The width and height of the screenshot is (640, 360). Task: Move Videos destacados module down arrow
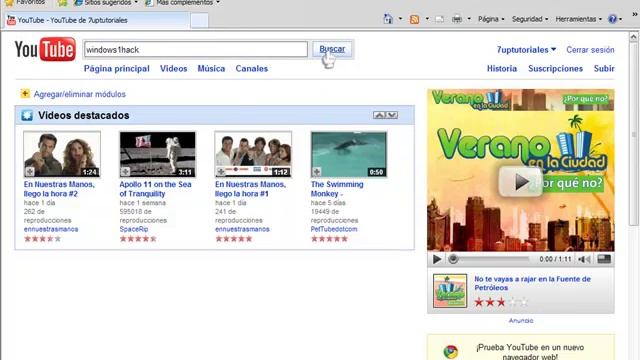point(392,115)
